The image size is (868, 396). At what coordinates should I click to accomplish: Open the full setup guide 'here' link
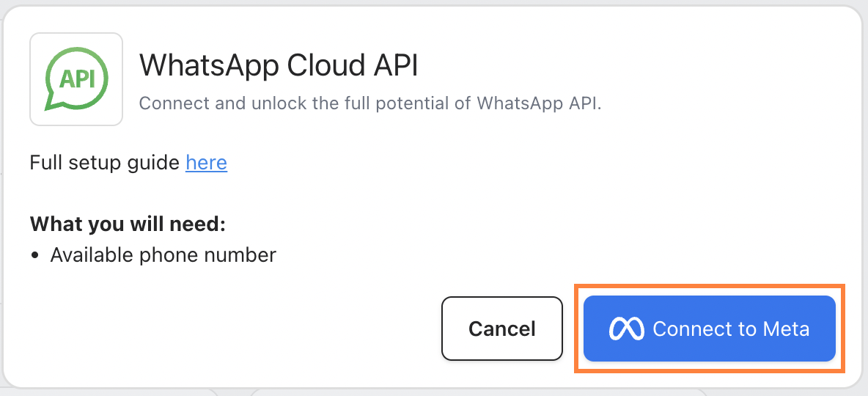pos(206,162)
